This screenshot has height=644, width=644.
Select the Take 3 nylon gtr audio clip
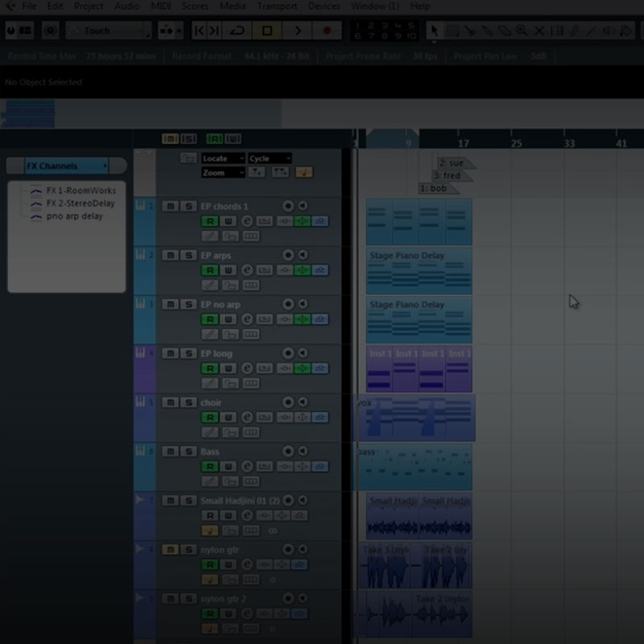(x=386, y=565)
